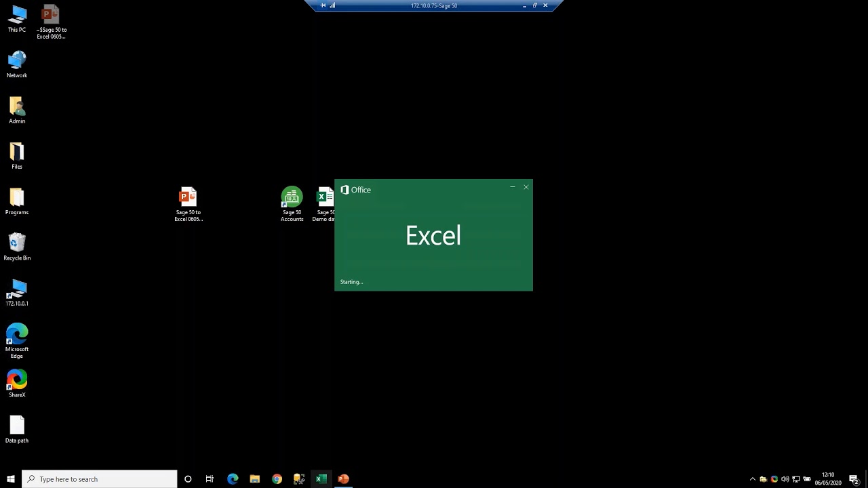Screen dimensions: 868x488
Task: Select the Files folder on desktop
Action: click(x=17, y=155)
